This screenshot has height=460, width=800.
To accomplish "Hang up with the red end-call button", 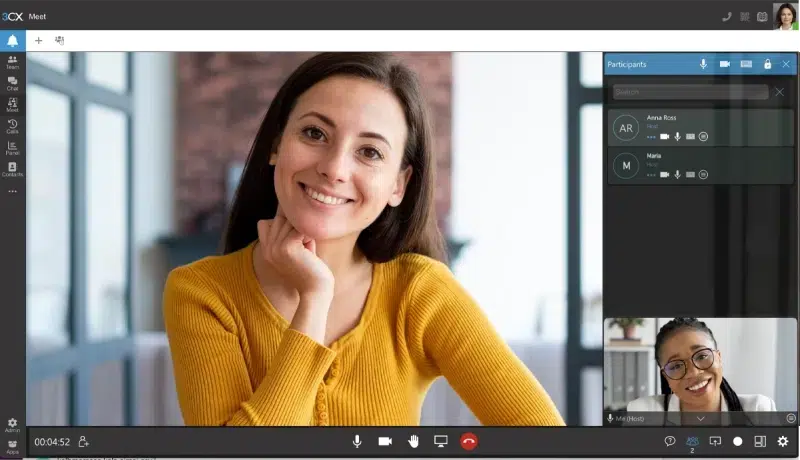I will coord(469,441).
